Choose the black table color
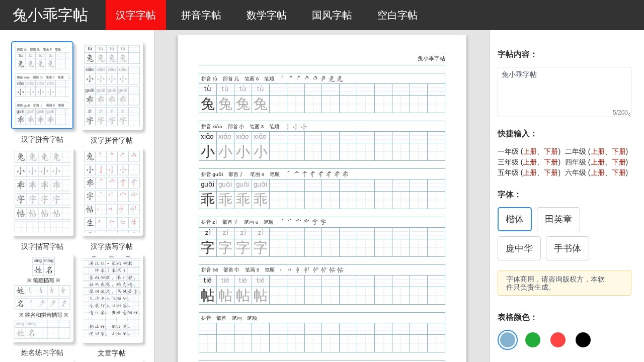Viewport: 644px width, 362px height. click(x=583, y=340)
